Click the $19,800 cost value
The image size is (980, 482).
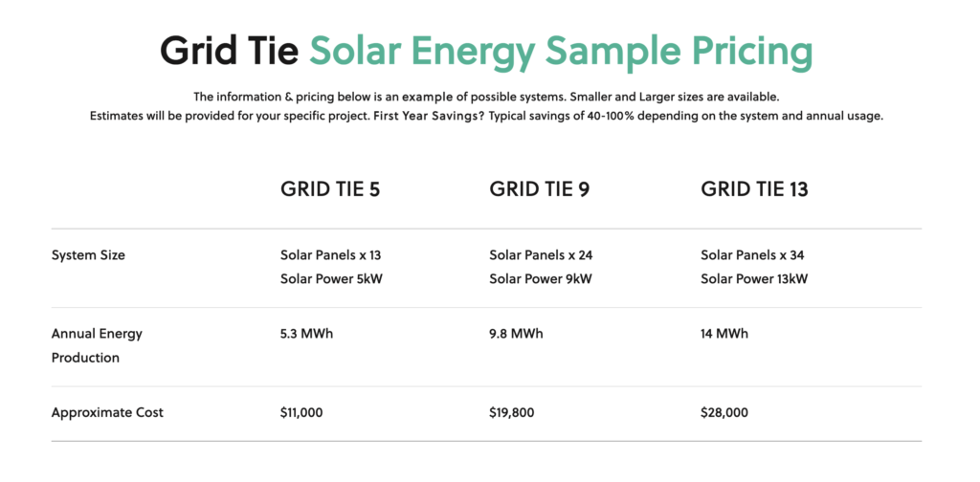tap(512, 413)
